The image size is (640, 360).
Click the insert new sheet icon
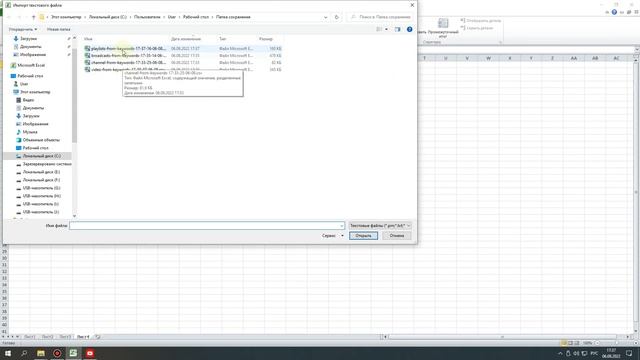98,337
